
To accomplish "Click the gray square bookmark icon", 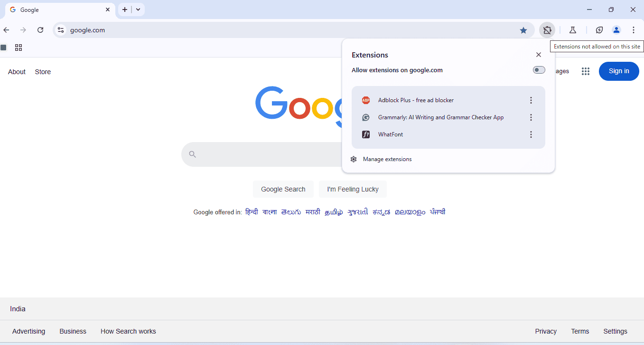I will click(x=3, y=48).
